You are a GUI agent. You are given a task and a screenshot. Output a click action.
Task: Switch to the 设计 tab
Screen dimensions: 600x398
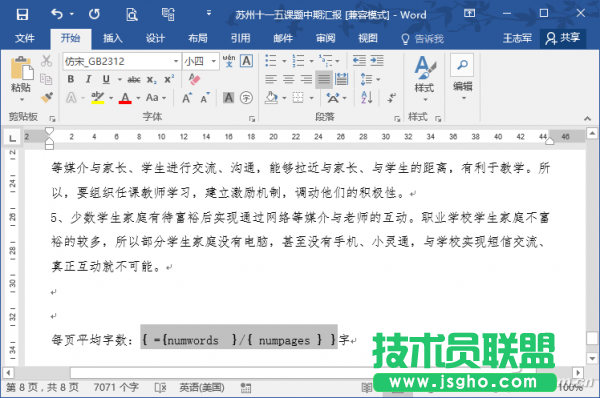click(x=155, y=38)
